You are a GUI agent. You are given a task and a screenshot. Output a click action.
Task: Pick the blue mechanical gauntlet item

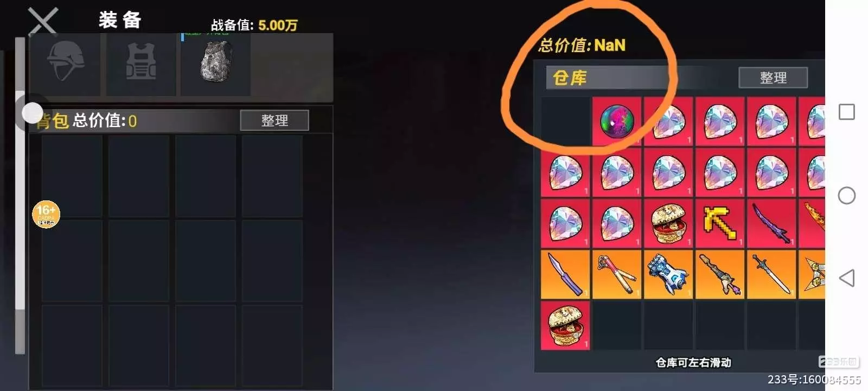coord(668,274)
